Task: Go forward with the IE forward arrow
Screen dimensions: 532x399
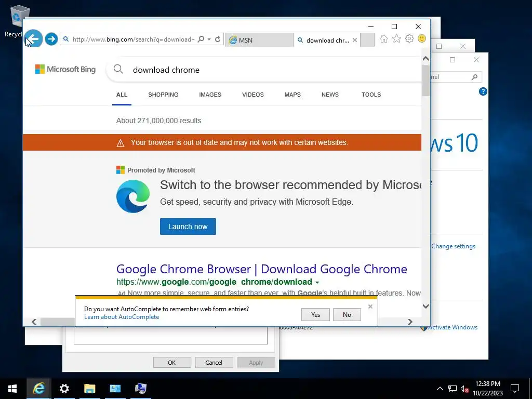Action: 51,39
